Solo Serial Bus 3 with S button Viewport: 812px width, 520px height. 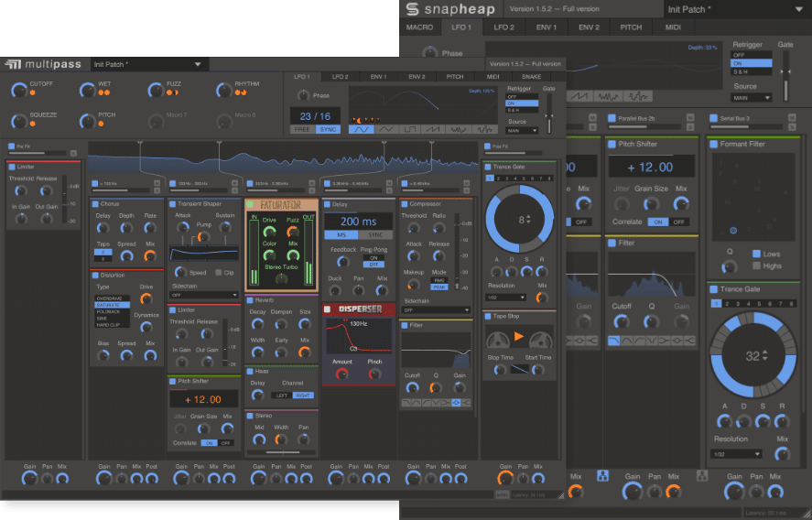pyautogui.click(x=792, y=127)
